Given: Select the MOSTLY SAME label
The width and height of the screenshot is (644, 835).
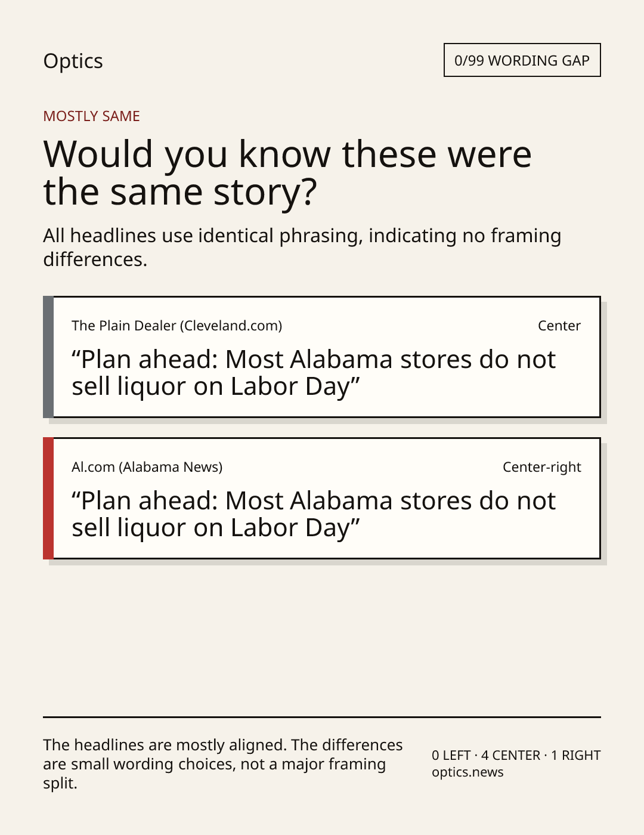Looking at the screenshot, I should click(x=91, y=116).
